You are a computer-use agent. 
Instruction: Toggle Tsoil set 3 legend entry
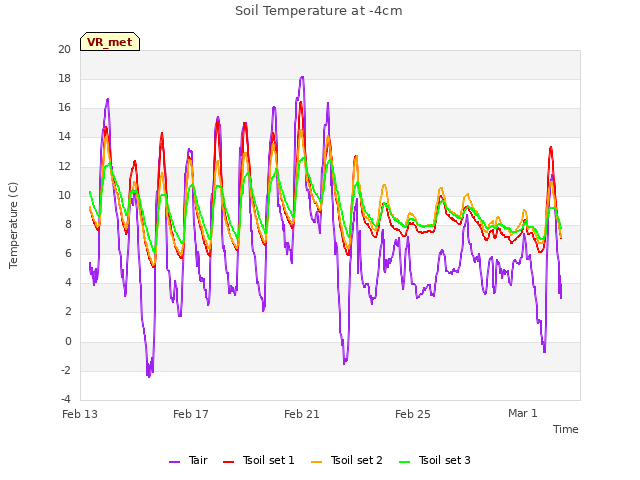point(435,460)
